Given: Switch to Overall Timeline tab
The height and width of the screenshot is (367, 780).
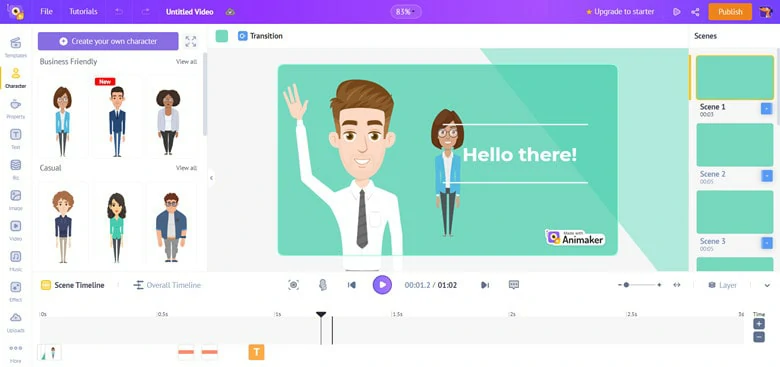Looking at the screenshot, I should click(167, 285).
